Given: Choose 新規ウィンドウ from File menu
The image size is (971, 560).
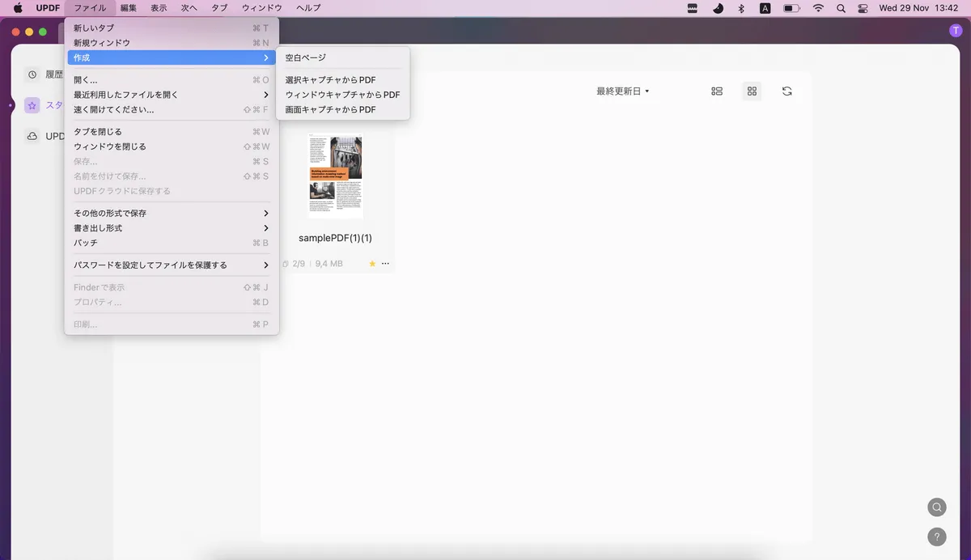Looking at the screenshot, I should point(172,43).
